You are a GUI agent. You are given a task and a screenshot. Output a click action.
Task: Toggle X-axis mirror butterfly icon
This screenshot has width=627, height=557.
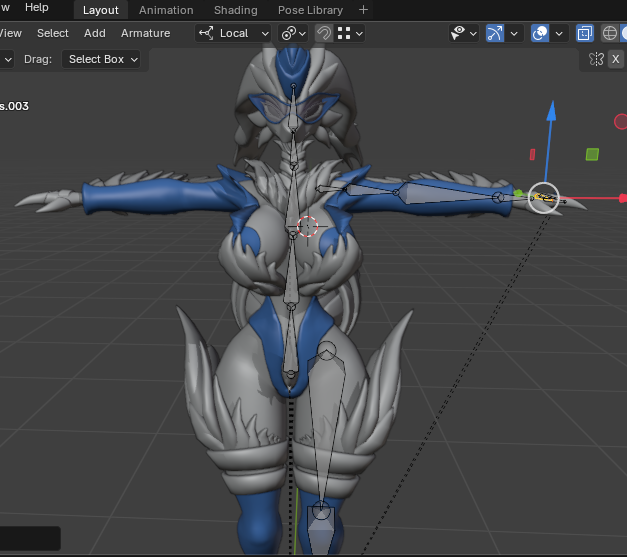click(596, 60)
